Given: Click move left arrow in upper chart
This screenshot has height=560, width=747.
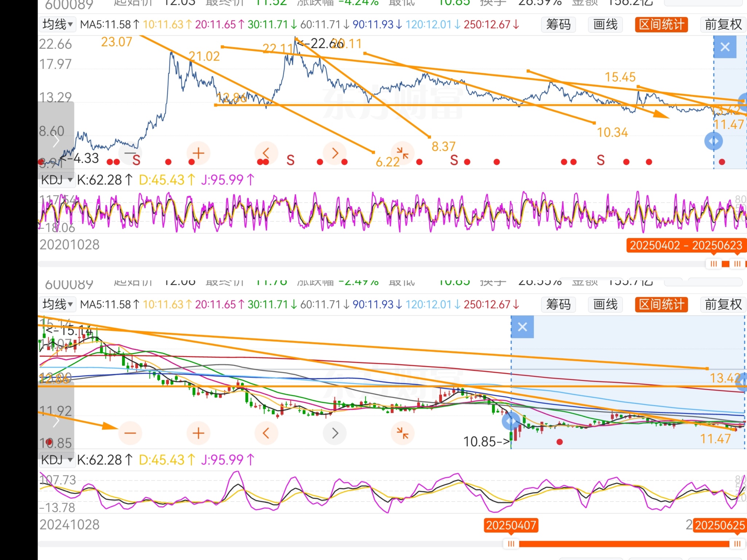Looking at the screenshot, I should pos(266,153).
